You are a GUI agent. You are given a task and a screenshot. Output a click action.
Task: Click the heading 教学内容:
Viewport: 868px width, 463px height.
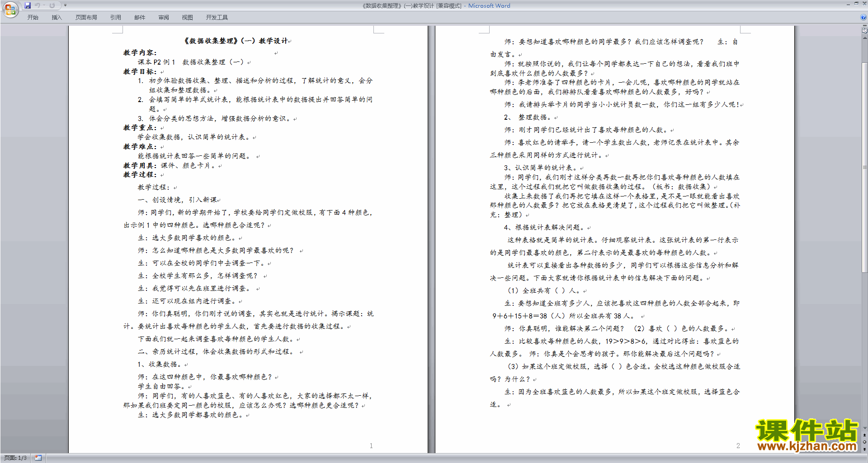tap(140, 53)
